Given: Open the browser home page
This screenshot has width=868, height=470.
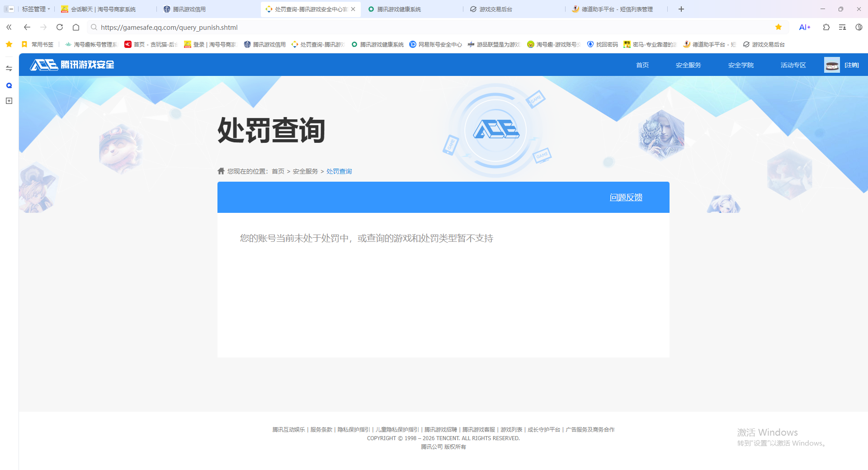Looking at the screenshot, I should (75, 27).
